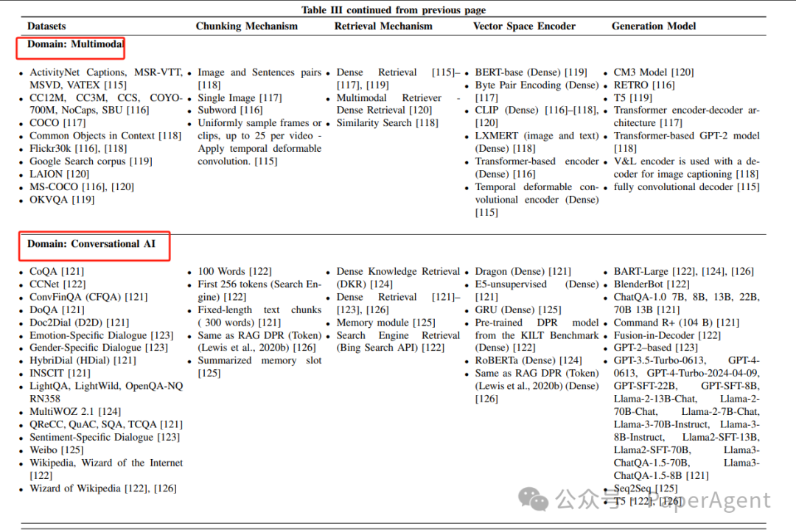Click 'Common Objects in Context [118]'
The image size is (796, 532).
[x=105, y=136]
